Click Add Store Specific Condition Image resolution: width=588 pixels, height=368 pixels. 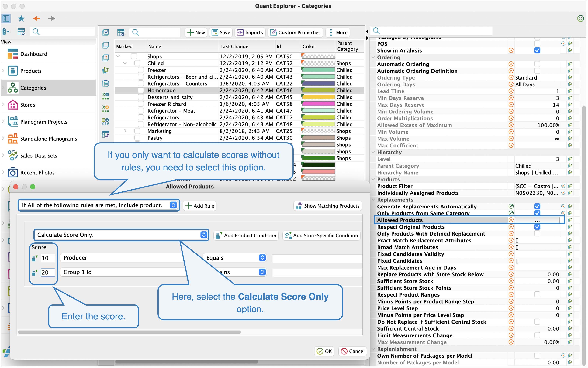tap(321, 236)
